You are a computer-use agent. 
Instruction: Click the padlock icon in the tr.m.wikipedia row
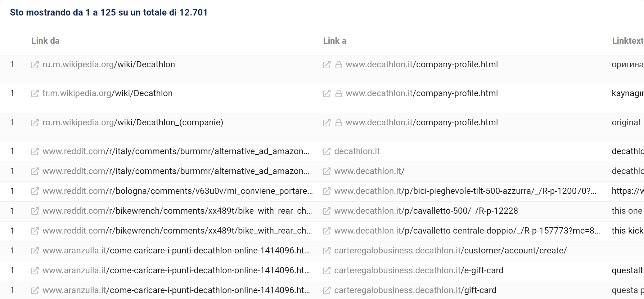coord(339,93)
